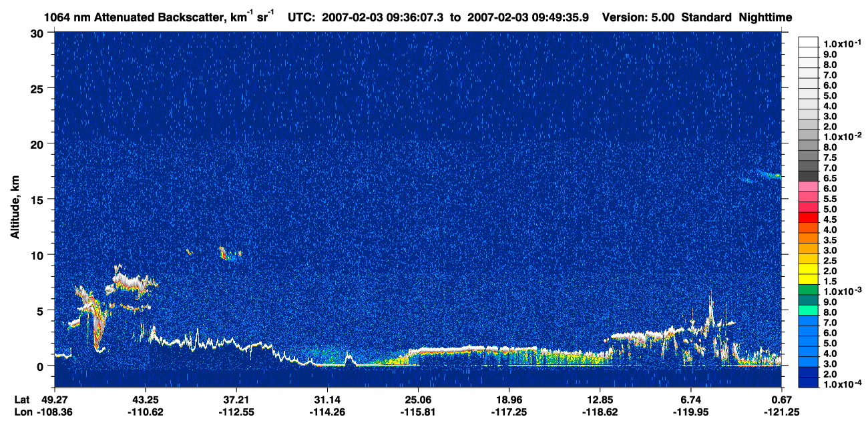Click the longitude value '-115.81'
The image size is (868, 445).
(418, 412)
